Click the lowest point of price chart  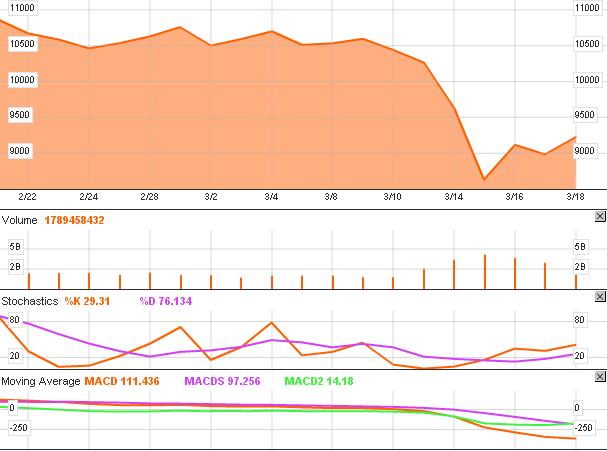point(484,180)
